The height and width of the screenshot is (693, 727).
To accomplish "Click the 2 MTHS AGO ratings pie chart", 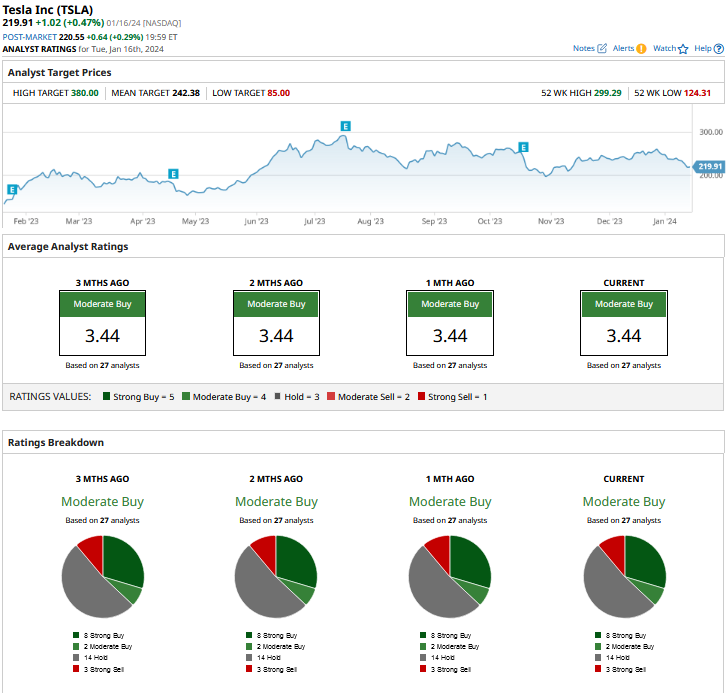I will (276, 577).
